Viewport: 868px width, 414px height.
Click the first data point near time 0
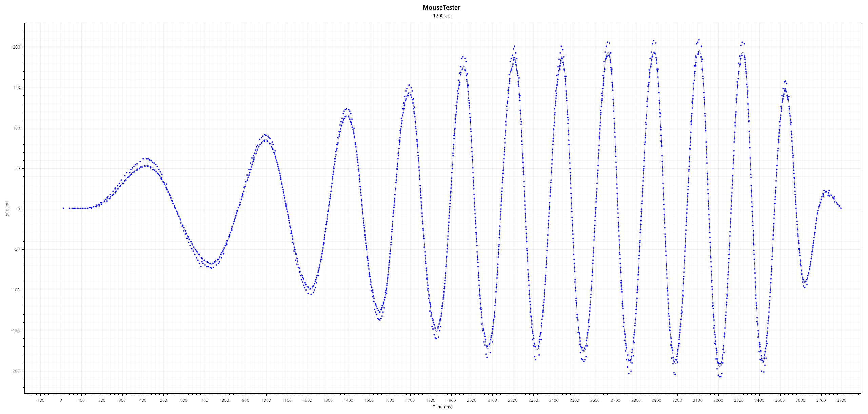tap(63, 208)
